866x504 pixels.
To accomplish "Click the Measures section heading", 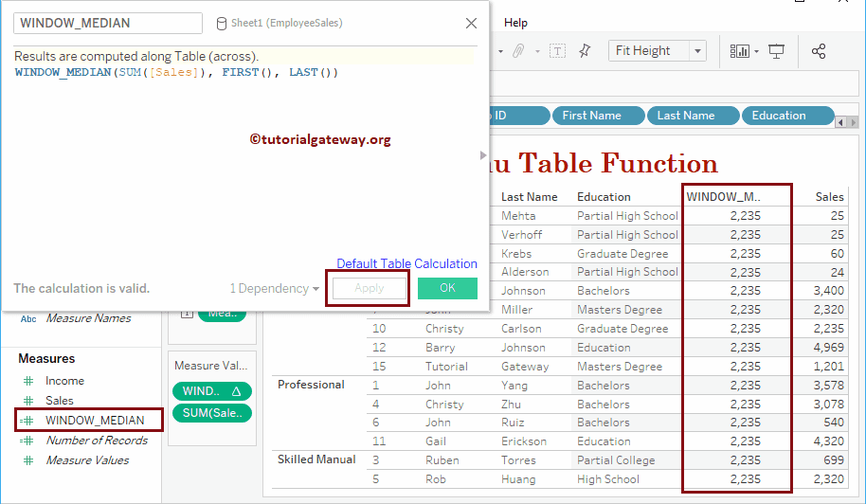I will pos(46,359).
